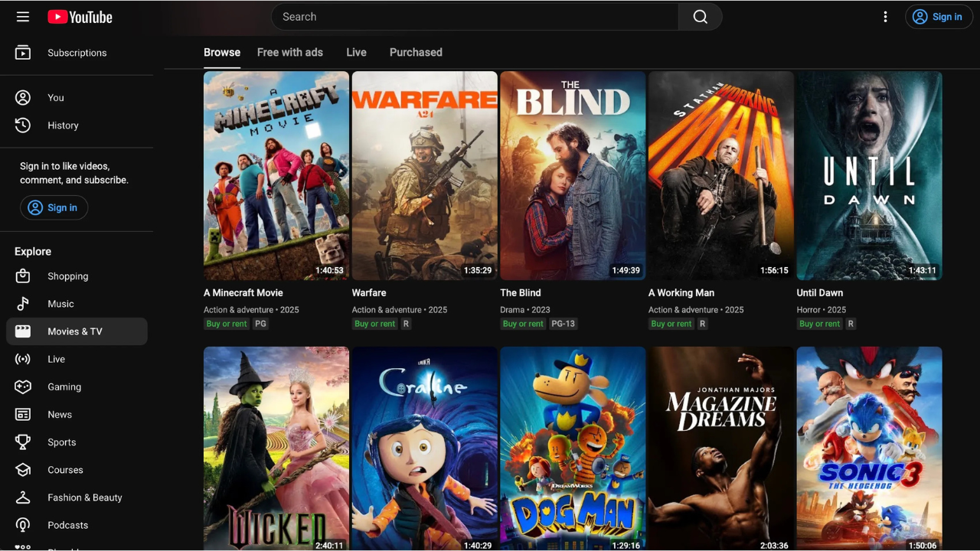Select Gaming in the sidebar

pos(77,386)
